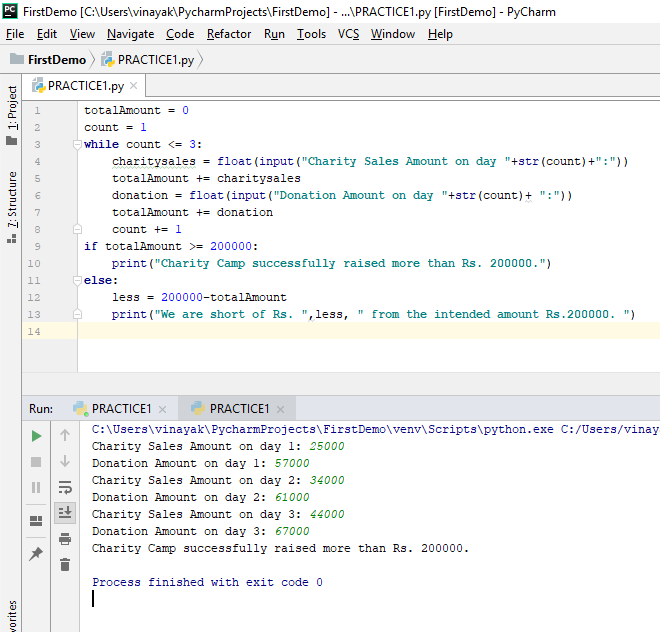660x632 pixels.
Task: Click console value 61000 for day 2
Action: 292,497
